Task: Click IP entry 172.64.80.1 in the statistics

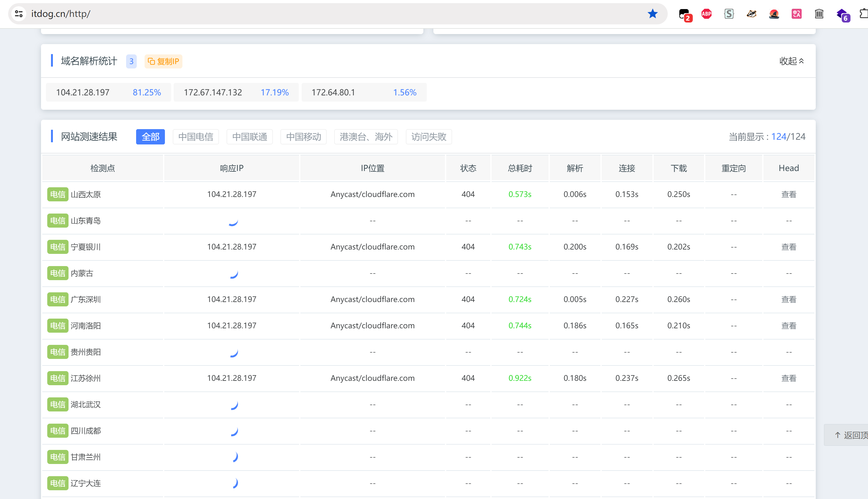Action: pos(333,92)
